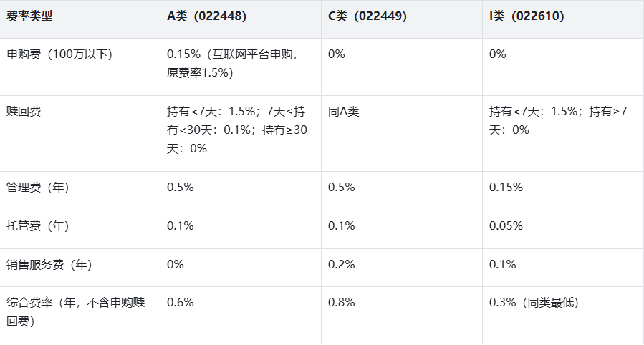Select the 管理费（年）row label
The image size is (644, 345).
pos(37,188)
